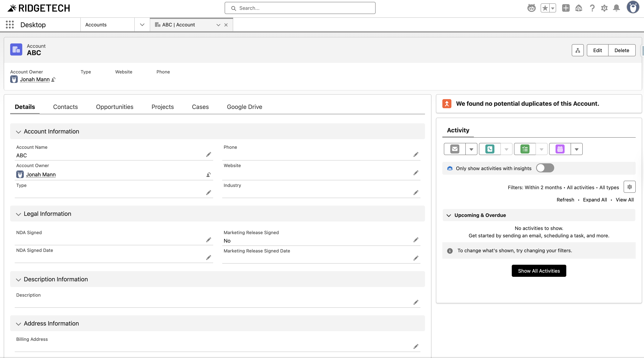Switch to the Cases tab

(x=200, y=107)
